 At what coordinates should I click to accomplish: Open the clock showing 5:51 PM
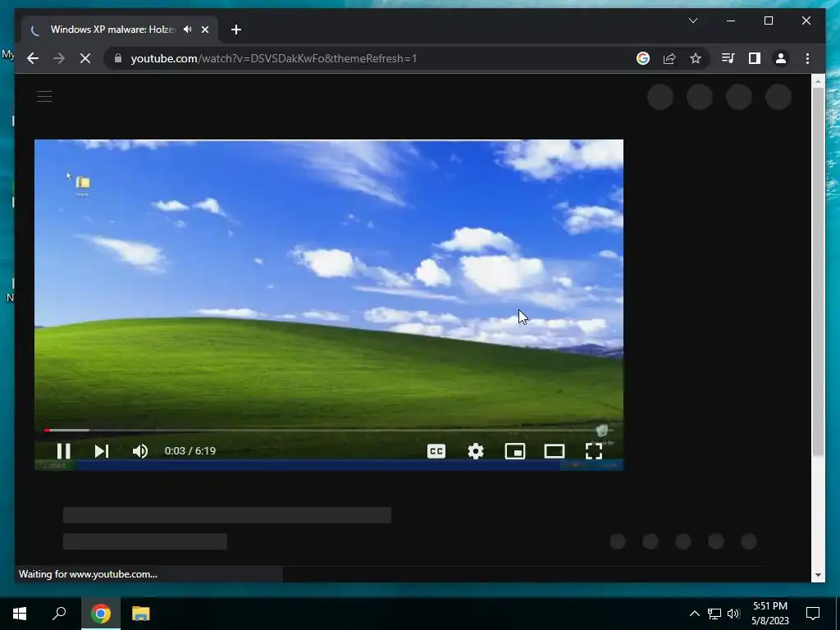pos(770,614)
